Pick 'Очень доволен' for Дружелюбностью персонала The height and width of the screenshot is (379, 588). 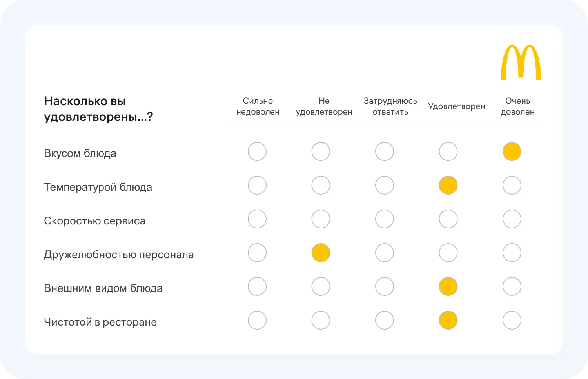512,253
